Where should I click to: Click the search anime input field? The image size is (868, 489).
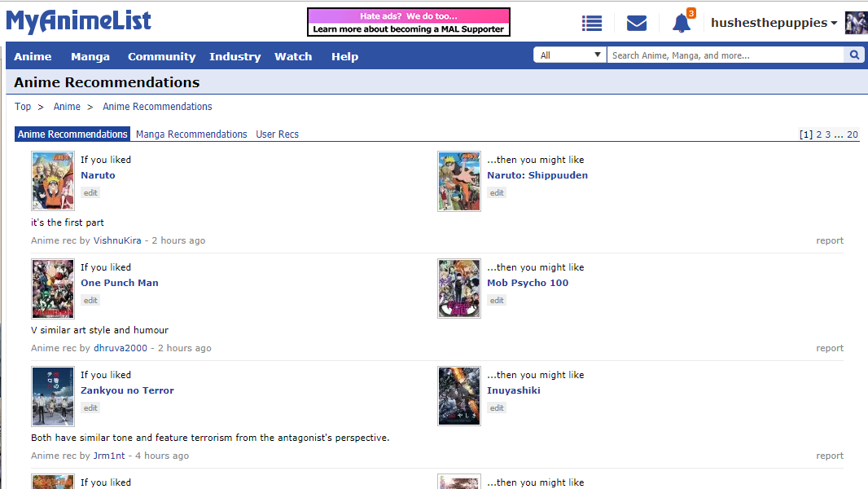(x=725, y=55)
